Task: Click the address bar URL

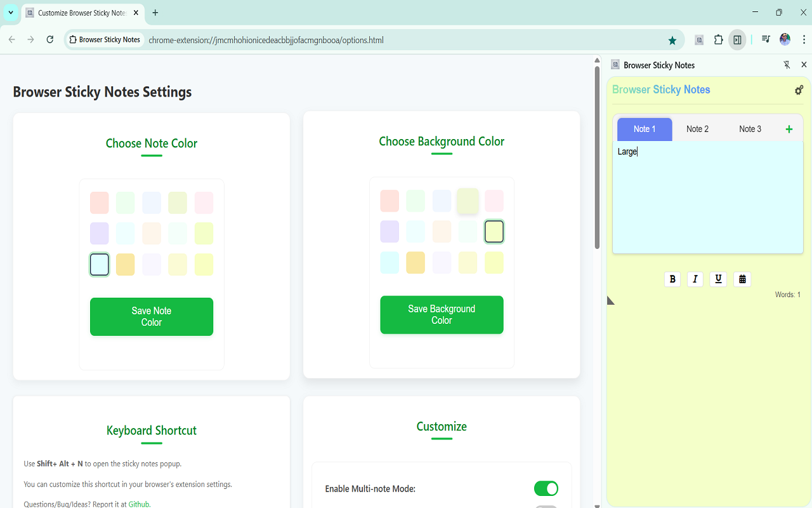Action: [266, 40]
